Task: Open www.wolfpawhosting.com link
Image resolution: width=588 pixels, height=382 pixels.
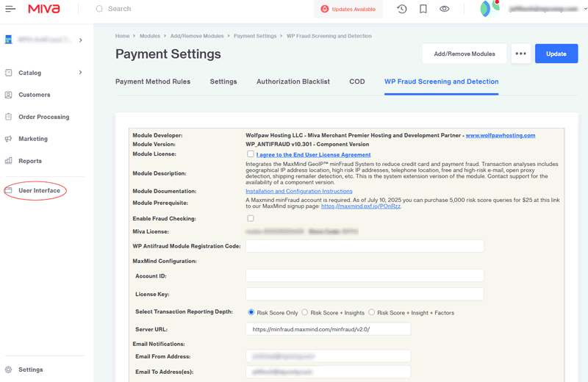Action: 501,135
